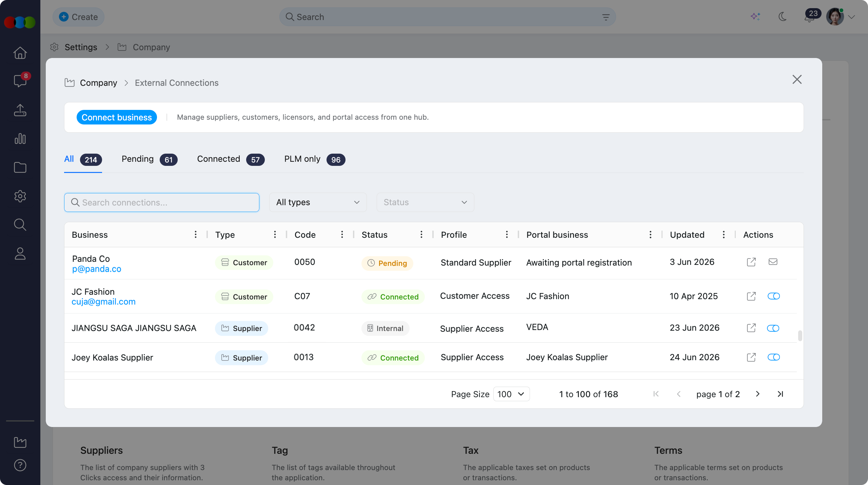
Task: Open the analytics bar chart icon
Action: pos(20,139)
